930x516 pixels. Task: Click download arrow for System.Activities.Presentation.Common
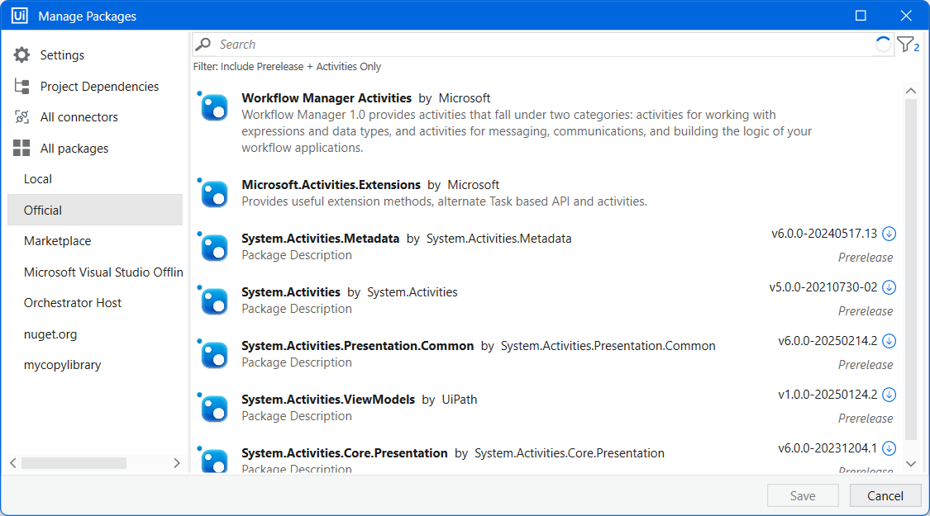pos(888,341)
